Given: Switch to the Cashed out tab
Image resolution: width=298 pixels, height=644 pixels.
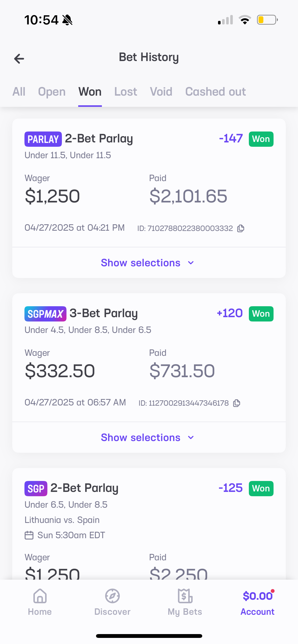Looking at the screenshot, I should click(215, 92).
